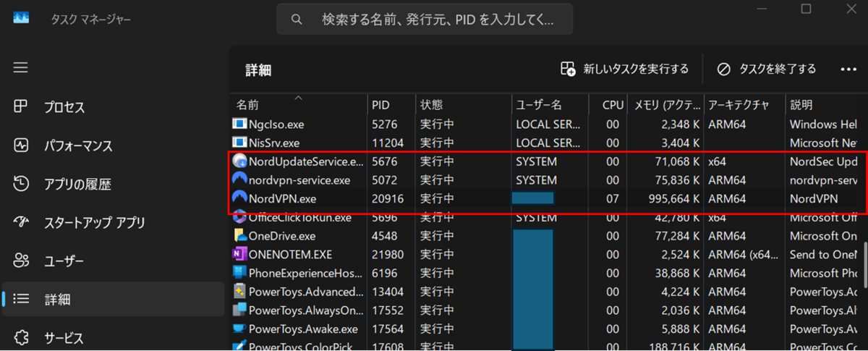Click the nordvpn-service.exe process icon

click(239, 179)
